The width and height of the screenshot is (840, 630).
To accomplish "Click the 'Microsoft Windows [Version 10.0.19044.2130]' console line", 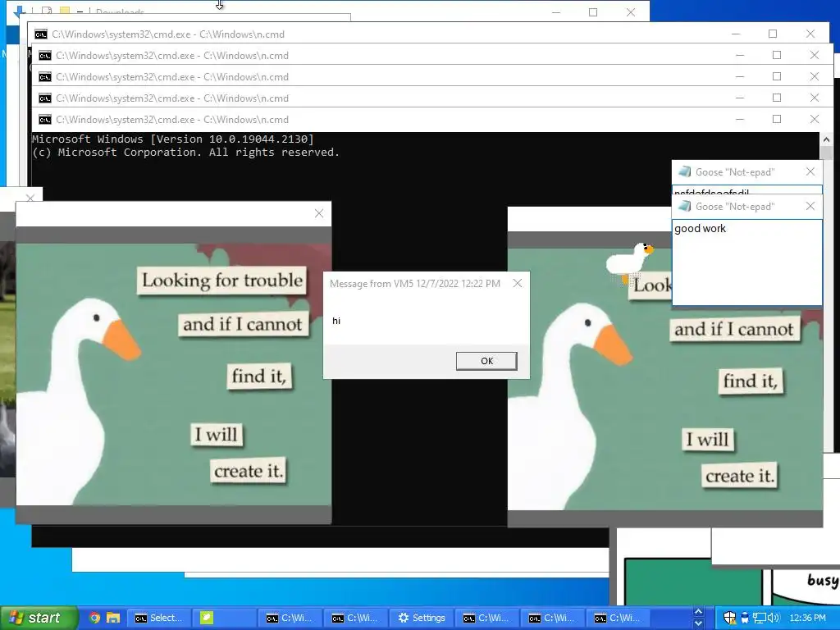I will (x=173, y=139).
